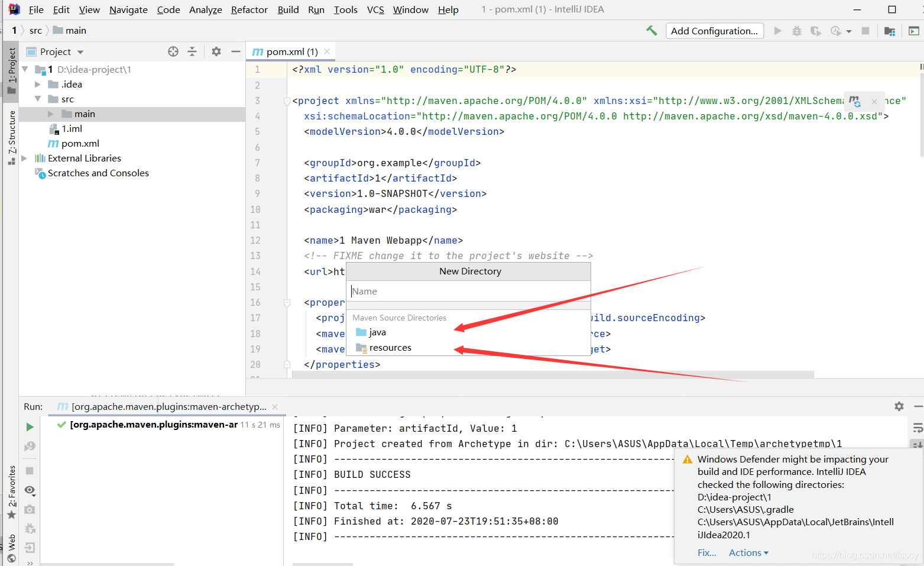924x566 pixels.
Task: Click the Run panel rerun-failed icon below Rerun
Action: (x=30, y=446)
